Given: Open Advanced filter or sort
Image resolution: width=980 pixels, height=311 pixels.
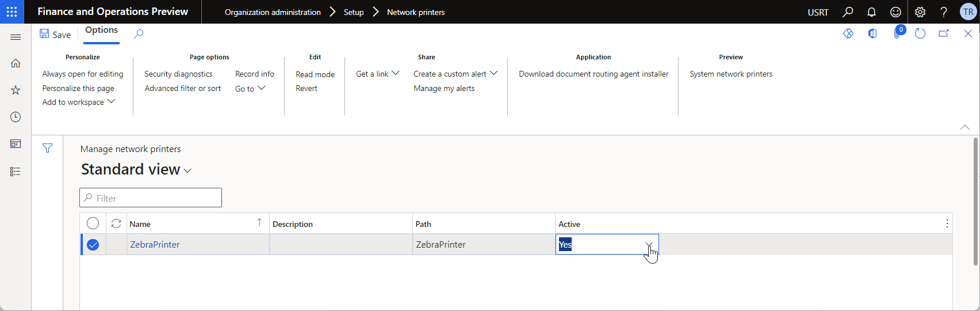Looking at the screenshot, I should 183,88.
